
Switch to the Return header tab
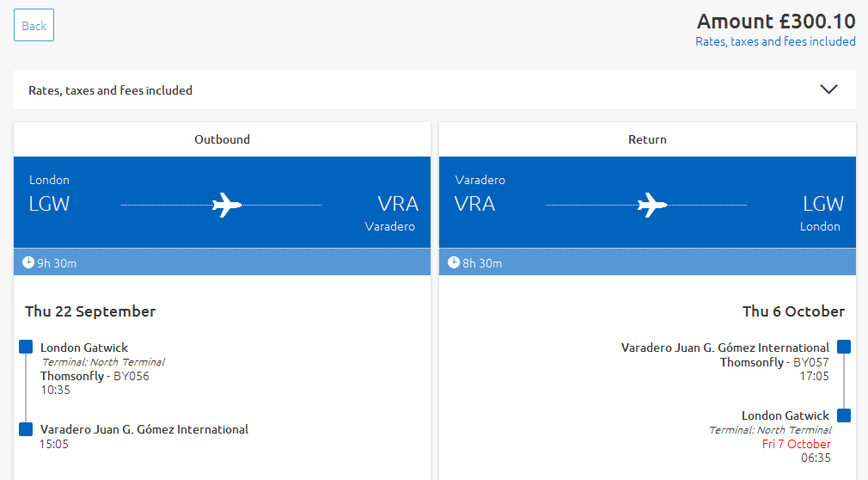[647, 139]
